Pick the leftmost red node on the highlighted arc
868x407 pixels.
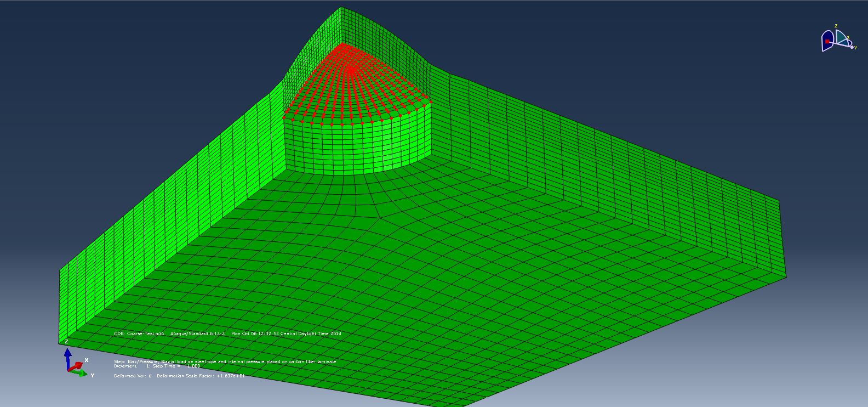[x=284, y=117]
